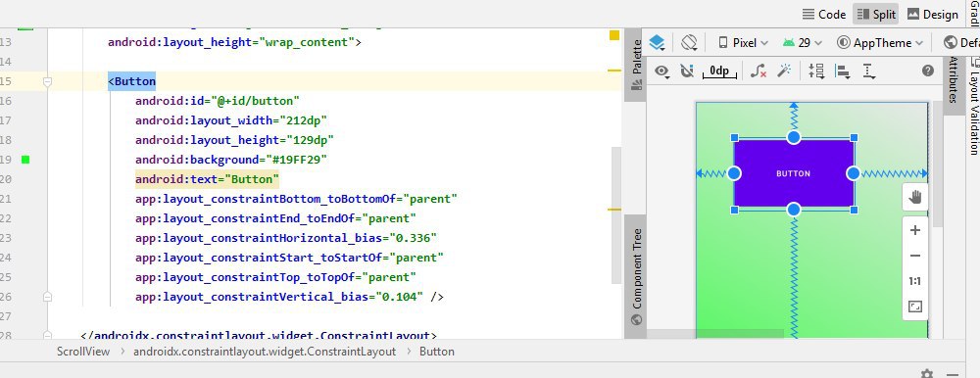Open the Align options icon
Image resolution: width=980 pixels, height=378 pixels.
pos(843,71)
